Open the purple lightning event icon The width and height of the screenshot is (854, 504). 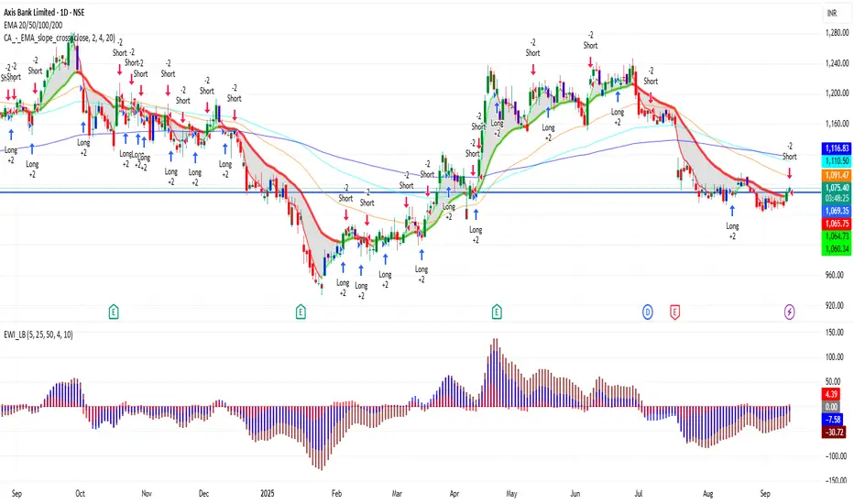point(789,312)
